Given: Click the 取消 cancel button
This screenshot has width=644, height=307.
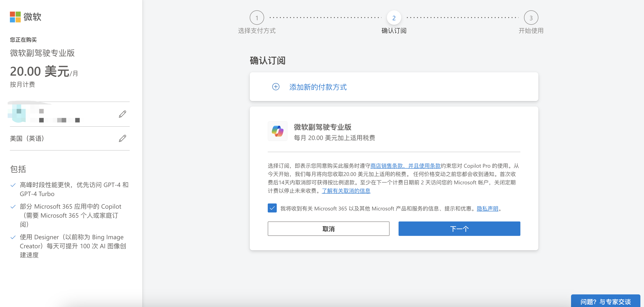Looking at the screenshot, I should coord(329,229).
